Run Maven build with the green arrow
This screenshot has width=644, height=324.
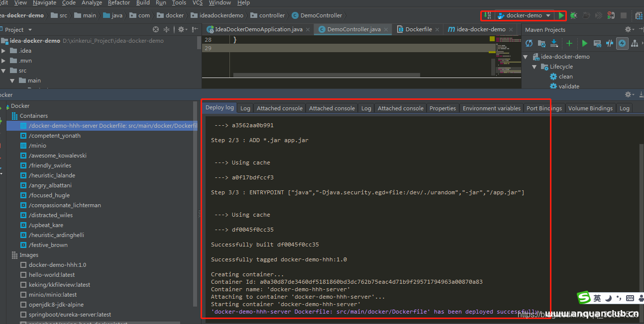coord(585,44)
